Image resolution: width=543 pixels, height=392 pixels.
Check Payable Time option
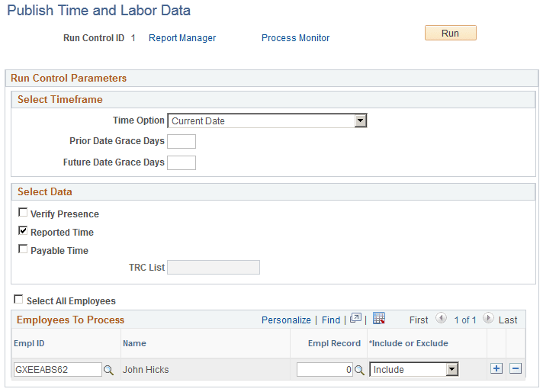(x=23, y=249)
